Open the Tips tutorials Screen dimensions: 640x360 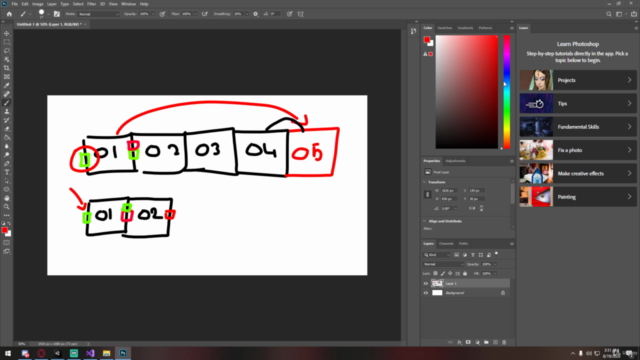coord(578,104)
